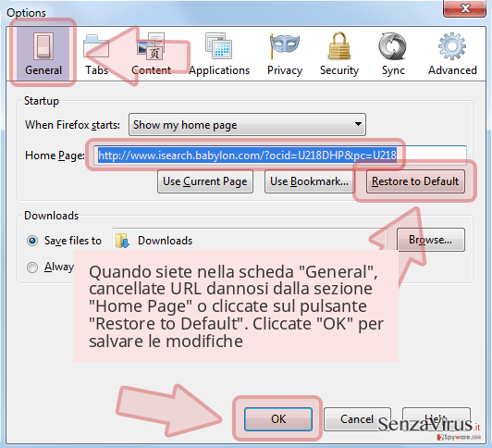Select the 'Save files to' radio button
Image resolution: width=492 pixels, height=448 pixels.
pyautogui.click(x=32, y=241)
